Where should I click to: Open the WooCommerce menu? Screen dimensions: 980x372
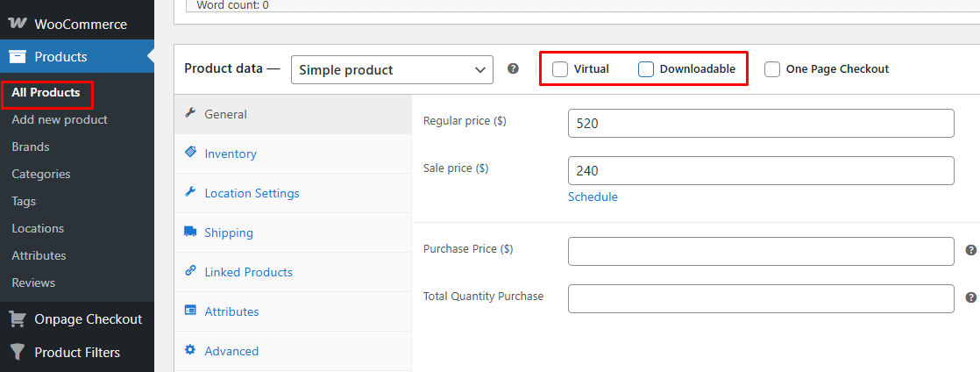77,25
